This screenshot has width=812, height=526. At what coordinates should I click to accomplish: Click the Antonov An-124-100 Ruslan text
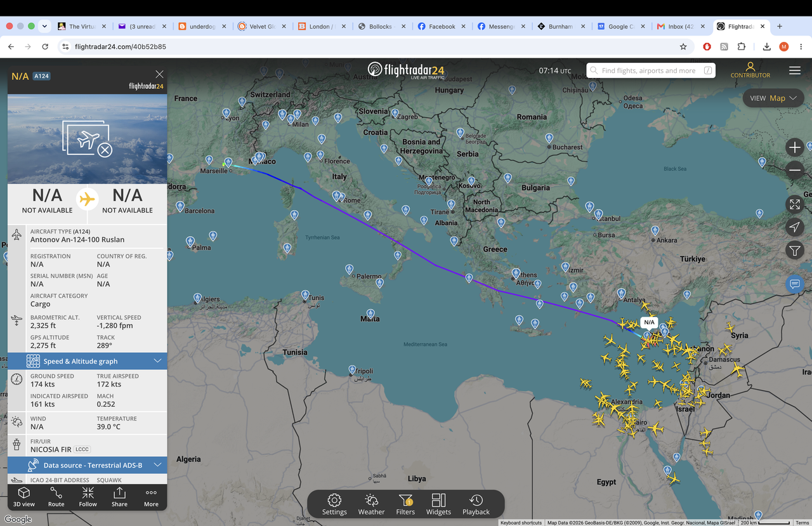(77, 240)
